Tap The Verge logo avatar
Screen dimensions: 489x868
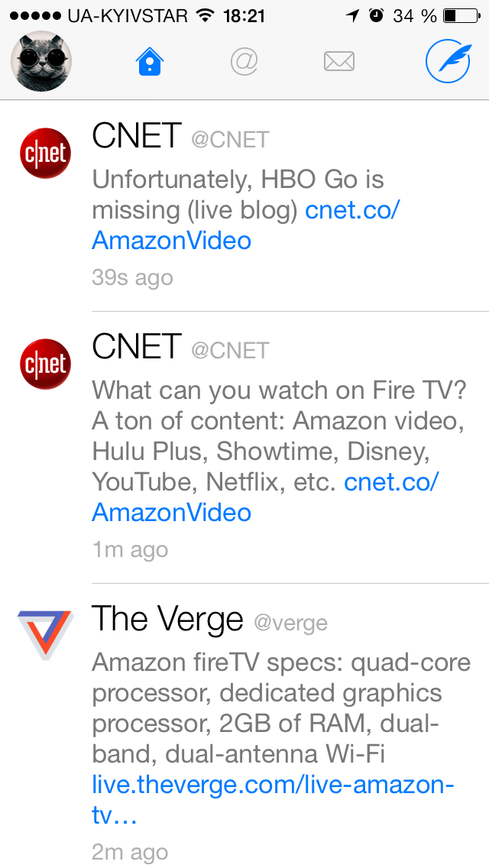point(44,634)
